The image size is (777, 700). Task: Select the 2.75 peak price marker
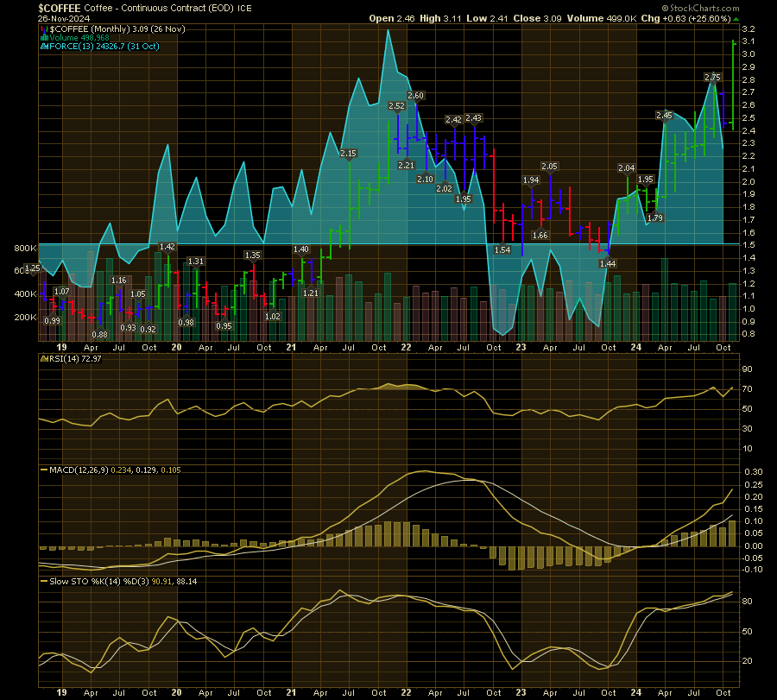pos(712,78)
